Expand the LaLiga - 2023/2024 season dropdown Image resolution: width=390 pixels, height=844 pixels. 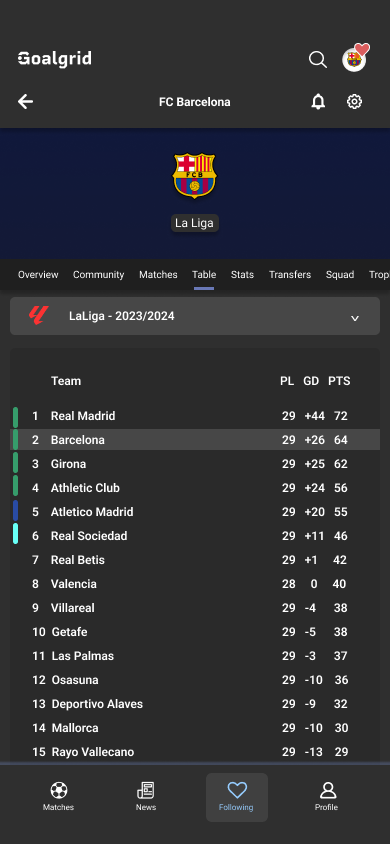click(195, 316)
